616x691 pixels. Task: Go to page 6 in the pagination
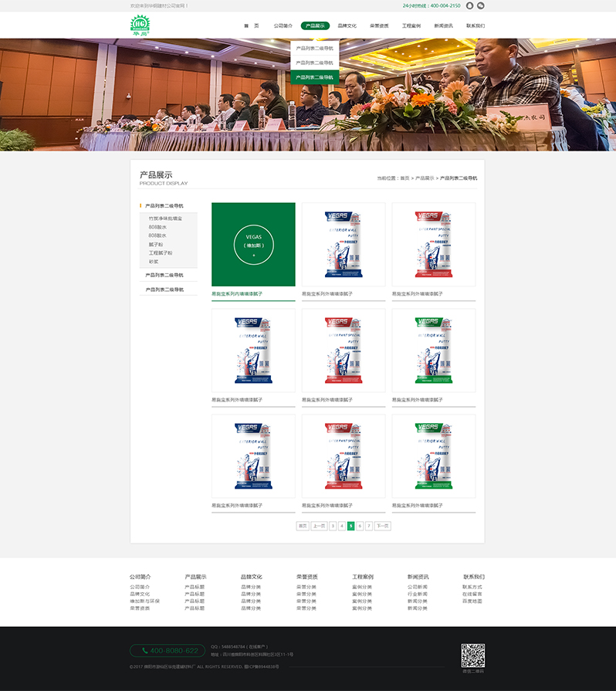360,526
